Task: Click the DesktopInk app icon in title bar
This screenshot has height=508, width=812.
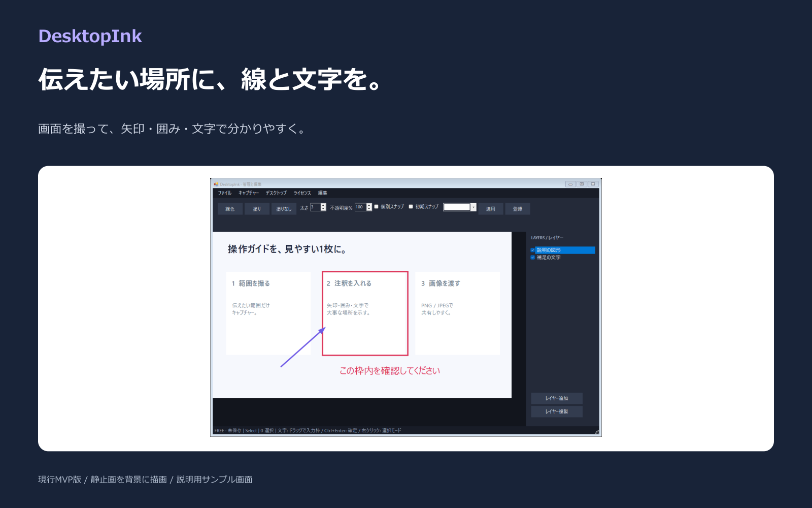Action: point(216,184)
